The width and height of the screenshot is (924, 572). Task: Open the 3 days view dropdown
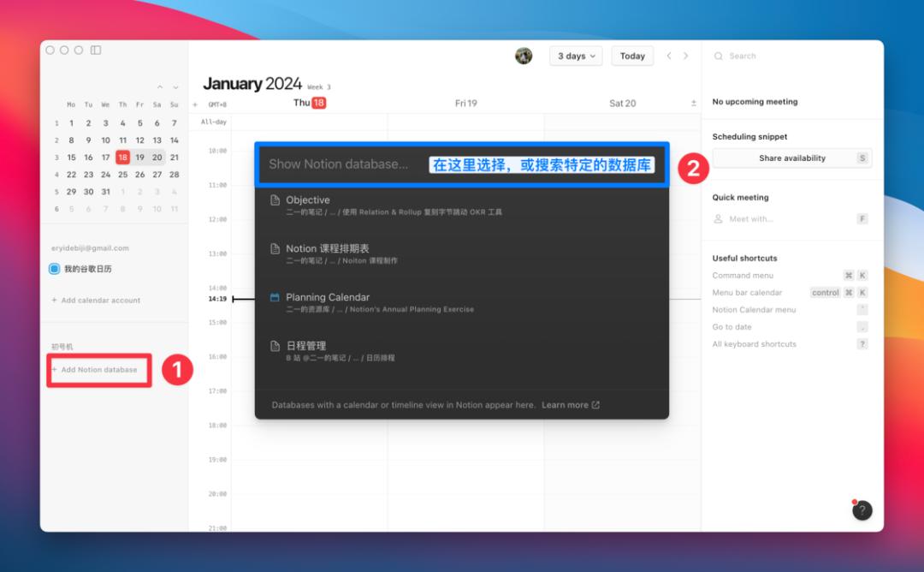click(576, 56)
